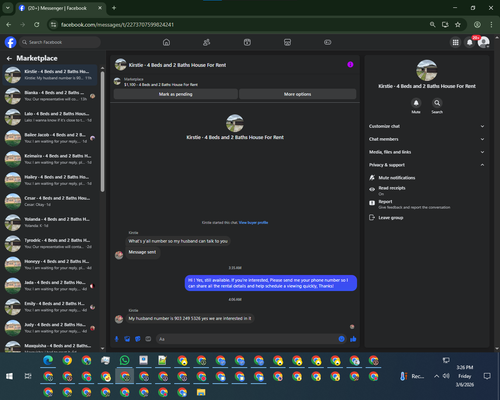Screen dimensions: 500x400
Task: Click Leave group option
Action: 427,218
